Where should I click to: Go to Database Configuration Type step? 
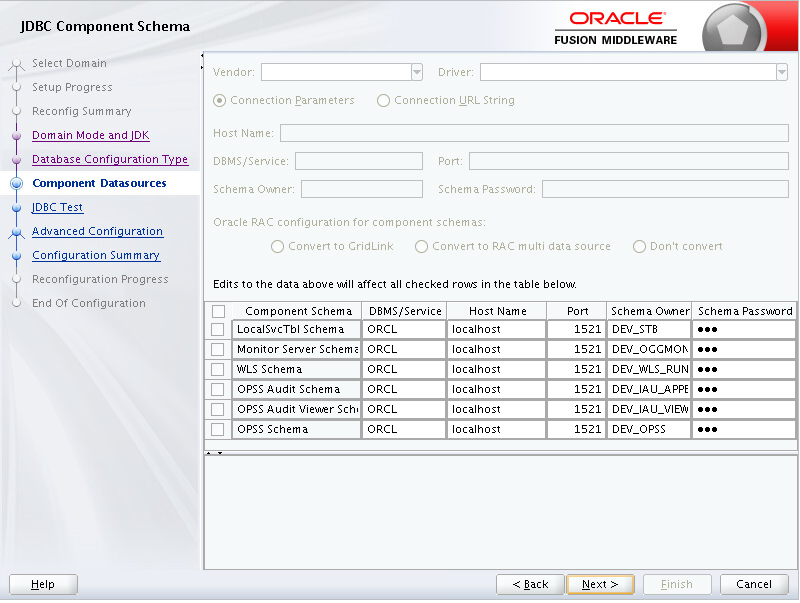pyautogui.click(x=110, y=159)
